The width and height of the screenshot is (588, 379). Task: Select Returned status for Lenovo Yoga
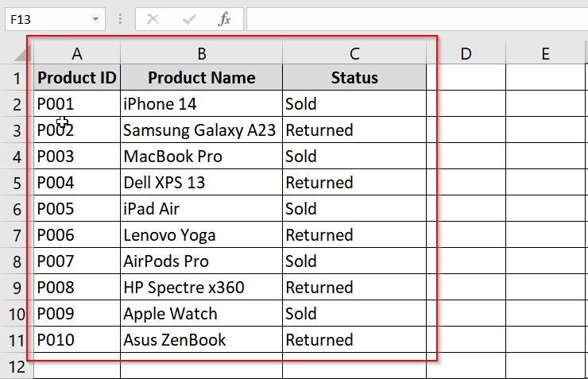click(x=354, y=234)
